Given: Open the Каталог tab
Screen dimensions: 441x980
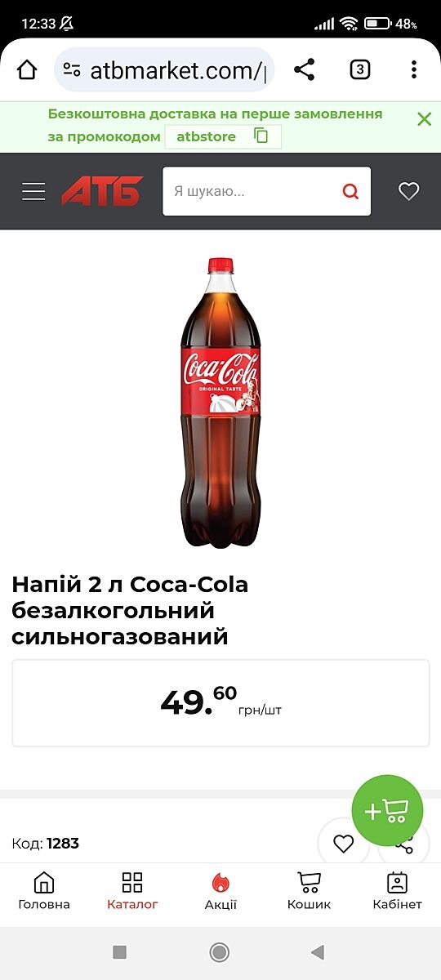Looking at the screenshot, I should pos(132,892).
